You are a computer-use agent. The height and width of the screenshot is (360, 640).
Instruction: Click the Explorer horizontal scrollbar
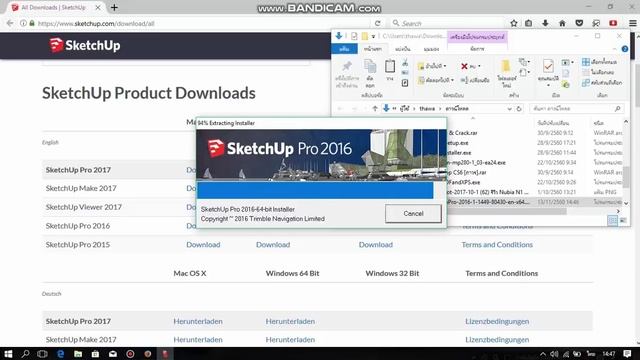(x=507, y=211)
